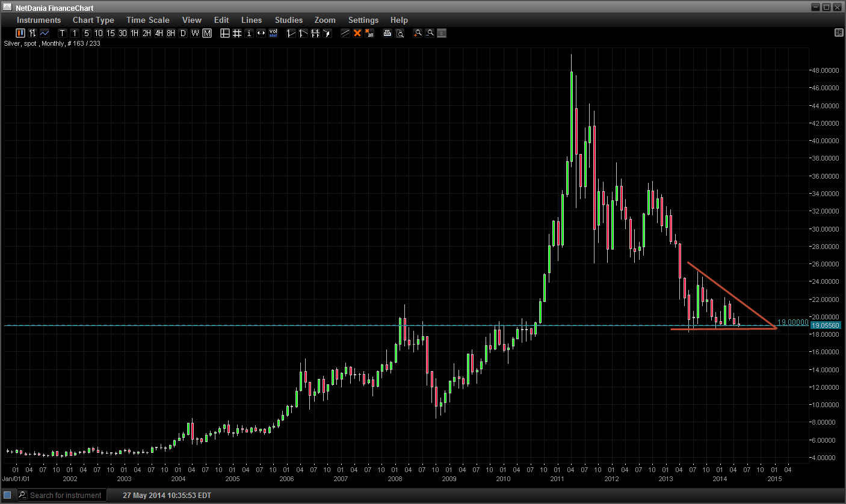Select the Monthly M time scale
The image size is (846, 504).
click(x=207, y=33)
